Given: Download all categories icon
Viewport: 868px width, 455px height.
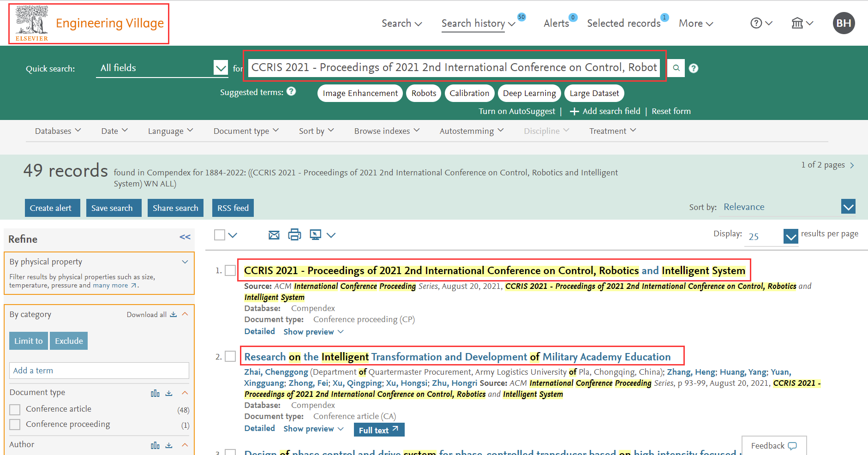Looking at the screenshot, I should 174,314.
